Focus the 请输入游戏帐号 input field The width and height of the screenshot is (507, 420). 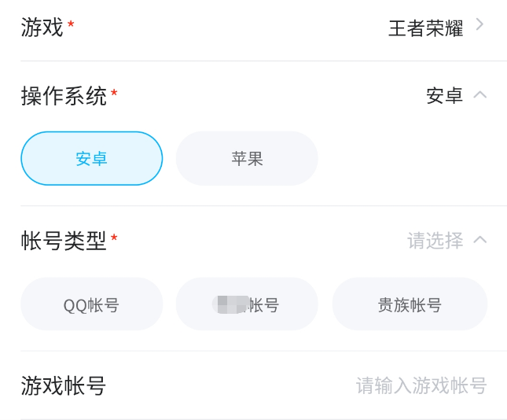421,385
